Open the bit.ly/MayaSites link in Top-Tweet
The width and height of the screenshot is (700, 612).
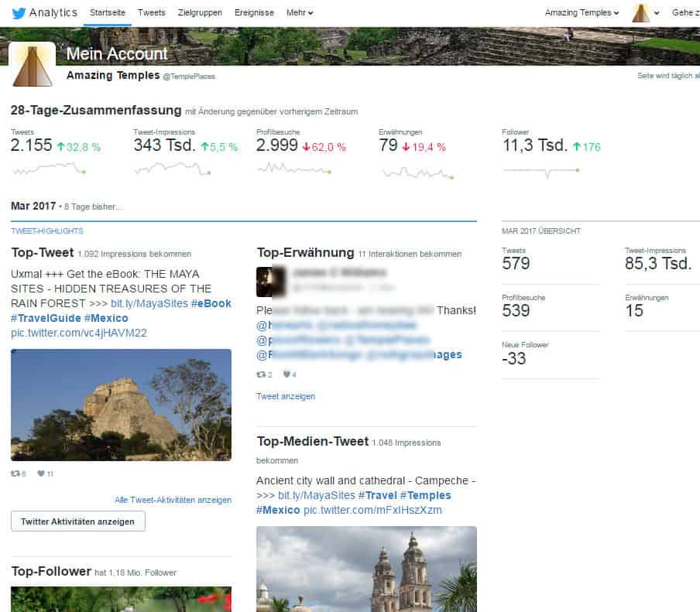149,303
